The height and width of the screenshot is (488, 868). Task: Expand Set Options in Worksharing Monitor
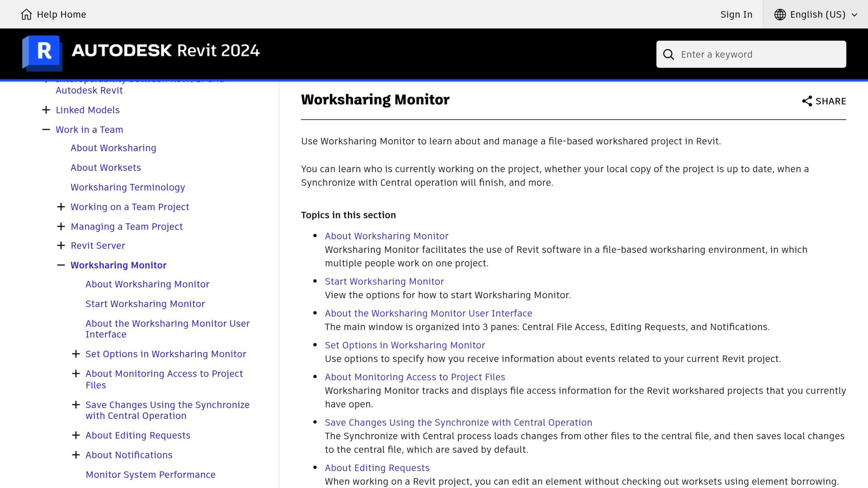(x=76, y=354)
